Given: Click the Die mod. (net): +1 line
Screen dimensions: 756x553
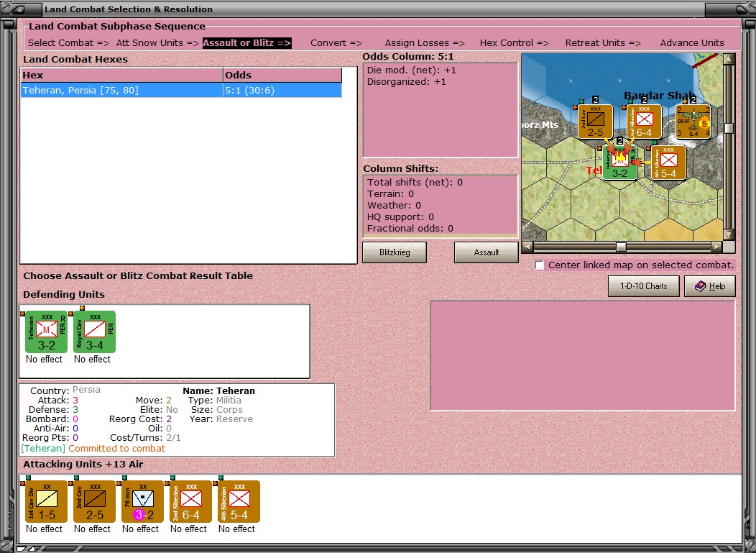Looking at the screenshot, I should (411, 70).
